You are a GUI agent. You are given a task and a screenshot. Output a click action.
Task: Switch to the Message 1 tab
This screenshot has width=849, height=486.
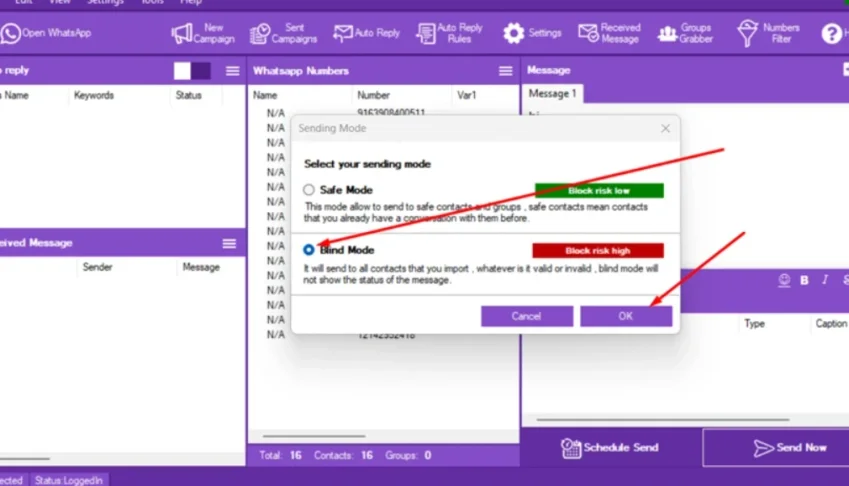tap(552, 94)
